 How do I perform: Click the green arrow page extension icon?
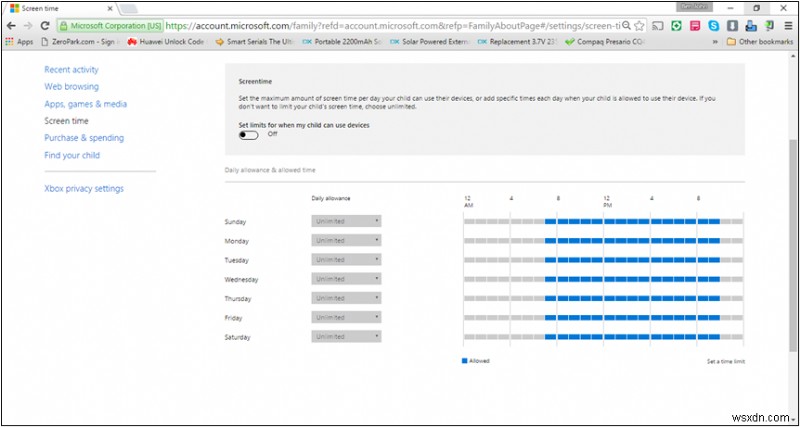click(769, 26)
